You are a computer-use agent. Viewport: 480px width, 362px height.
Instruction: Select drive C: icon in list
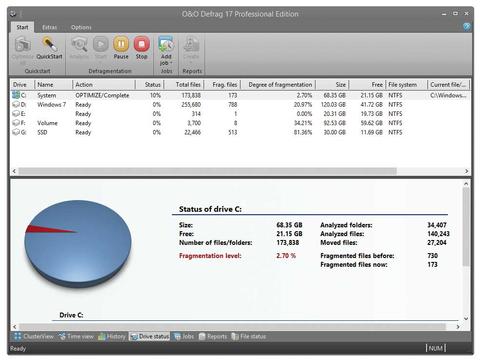[x=16, y=95]
